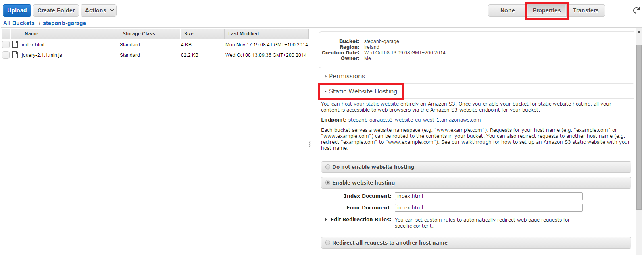644x255 pixels.
Task: Expand Edit Redirection Rules
Action: [x=361, y=220]
